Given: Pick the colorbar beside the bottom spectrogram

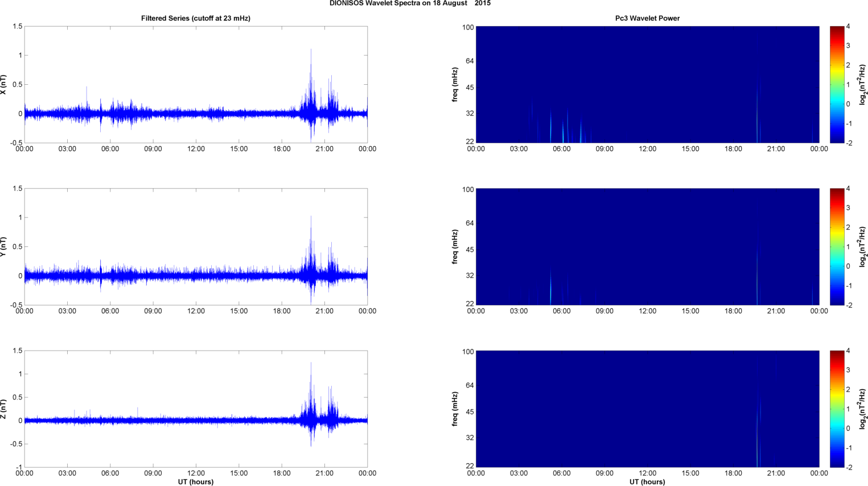Looking at the screenshot, I should 837,409.
